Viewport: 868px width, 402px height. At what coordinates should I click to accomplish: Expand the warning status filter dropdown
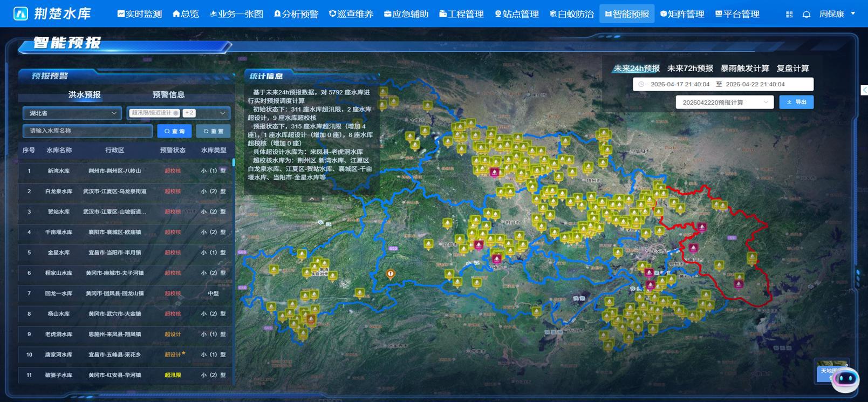click(222, 113)
